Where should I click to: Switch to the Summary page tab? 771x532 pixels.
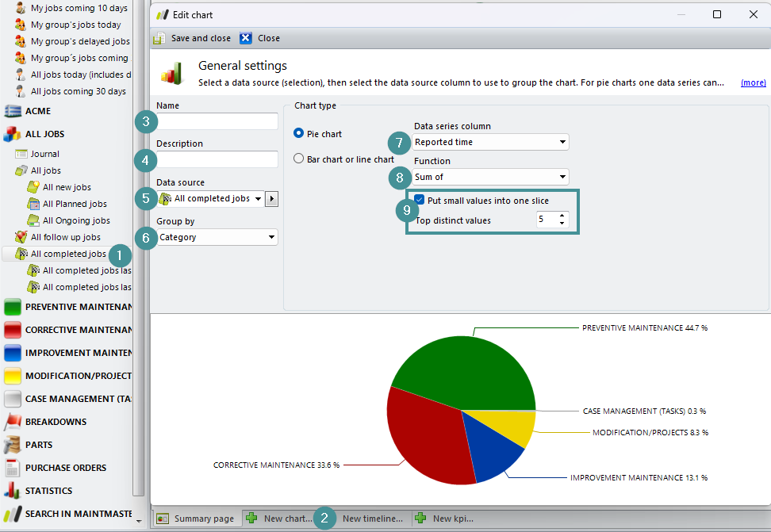click(196, 519)
